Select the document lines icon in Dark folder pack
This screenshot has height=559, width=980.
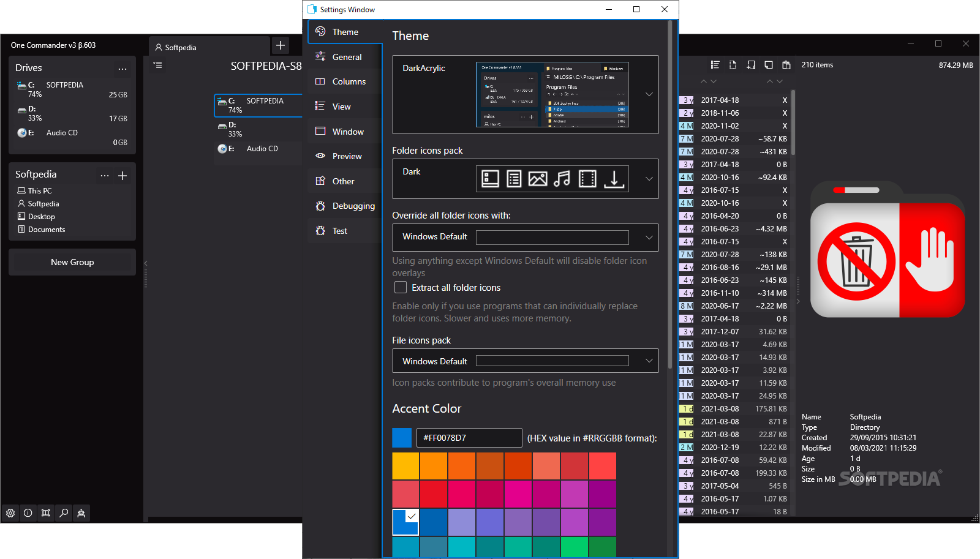point(514,179)
